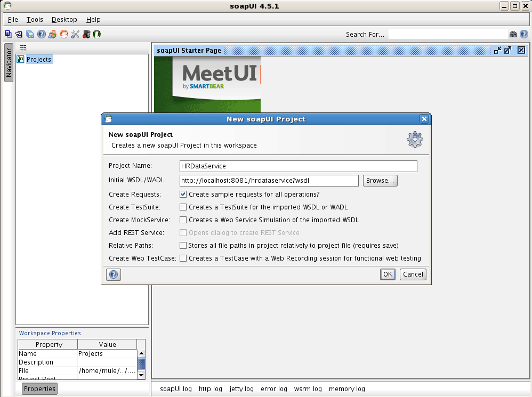This screenshot has height=397, width=532.
Task: Click the help icon in New soapUI Project dialog
Action: pos(114,274)
